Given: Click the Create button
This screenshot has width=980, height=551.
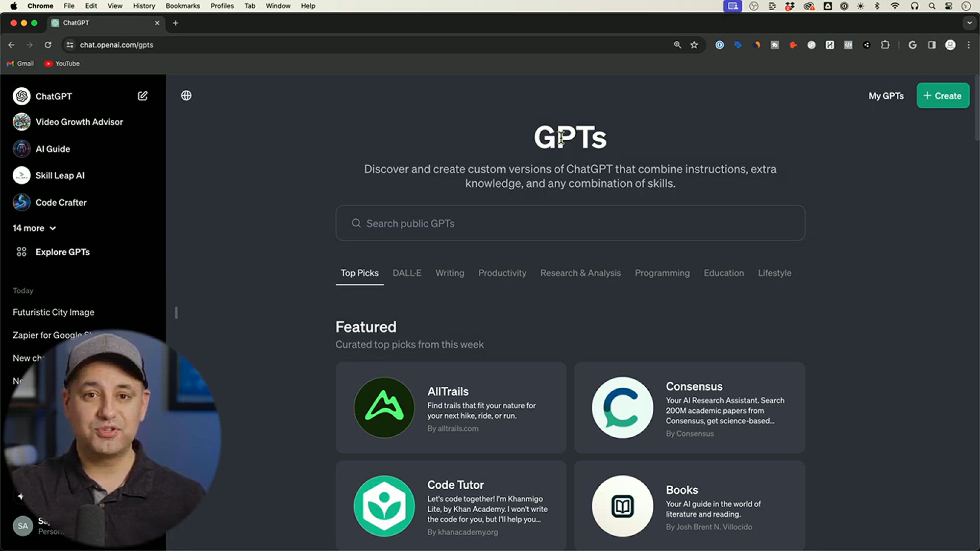Looking at the screenshot, I should pyautogui.click(x=942, y=95).
